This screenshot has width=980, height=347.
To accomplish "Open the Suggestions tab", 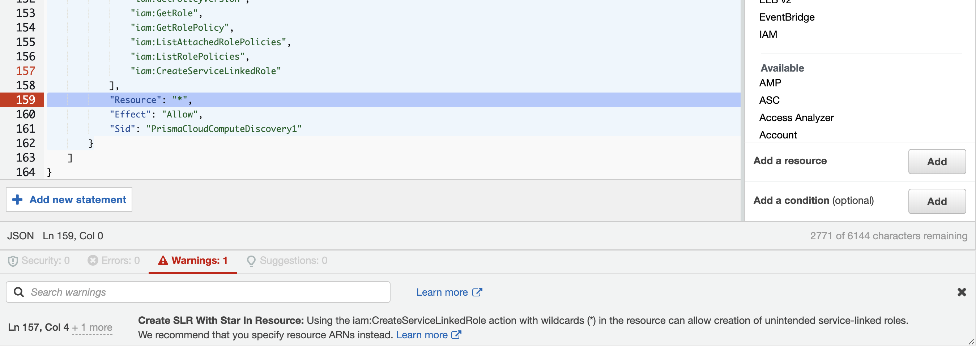I will [x=287, y=261].
